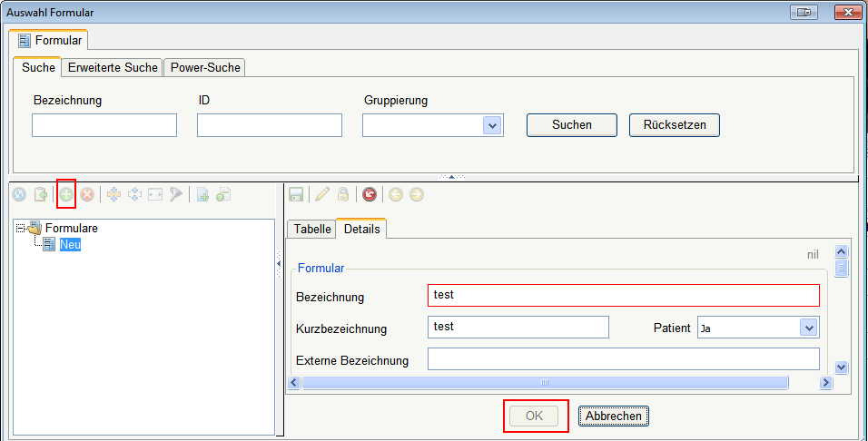
Task: Click the Abbrechen button
Action: [x=613, y=416]
